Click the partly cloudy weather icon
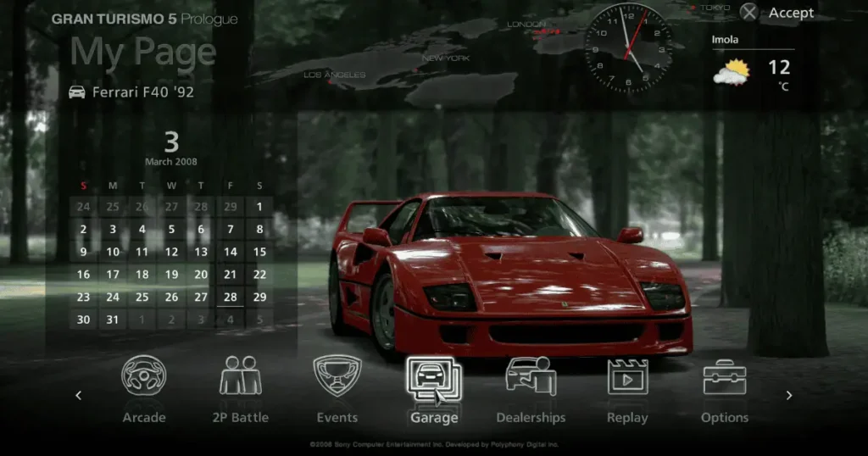Viewport: 868px width, 456px height. click(x=732, y=73)
